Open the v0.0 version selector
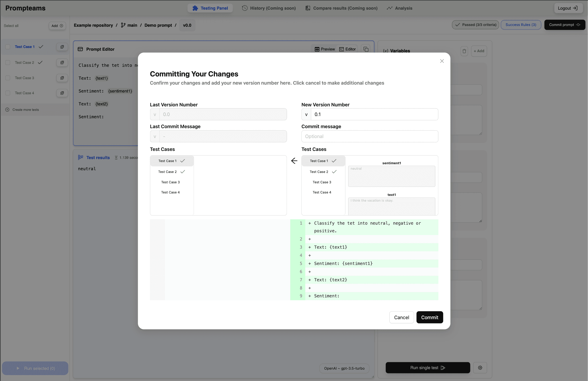Image resolution: width=588 pixels, height=381 pixels. point(187,25)
